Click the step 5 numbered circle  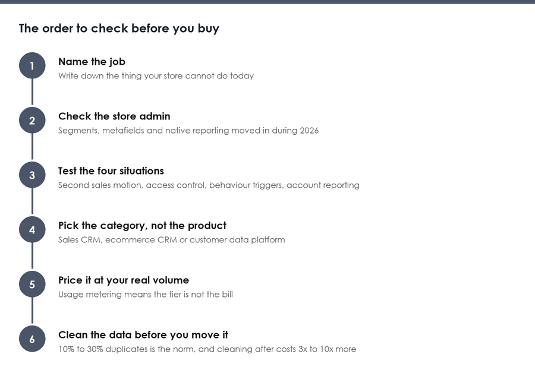coord(32,284)
